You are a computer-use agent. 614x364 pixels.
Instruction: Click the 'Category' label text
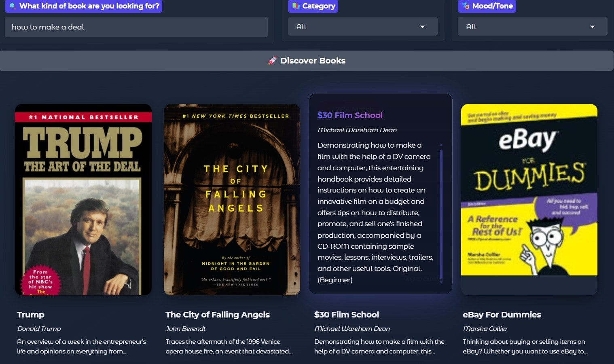(319, 6)
